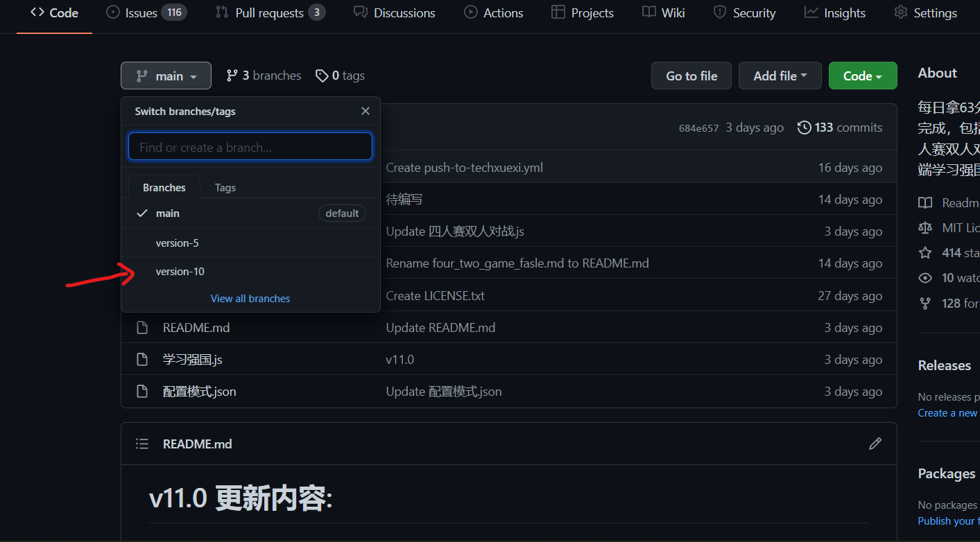Click the branch fork icon beside 3 branches
This screenshot has width=980, height=542.
tap(232, 76)
